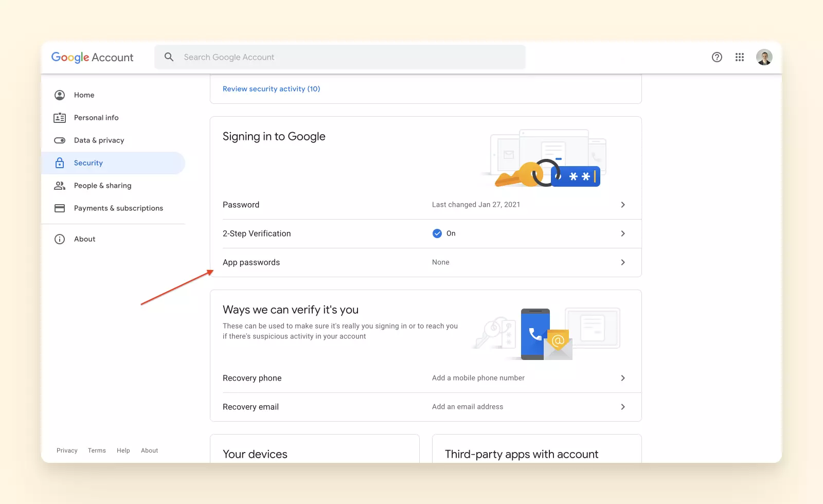Click the Google Account logo

[92, 58]
